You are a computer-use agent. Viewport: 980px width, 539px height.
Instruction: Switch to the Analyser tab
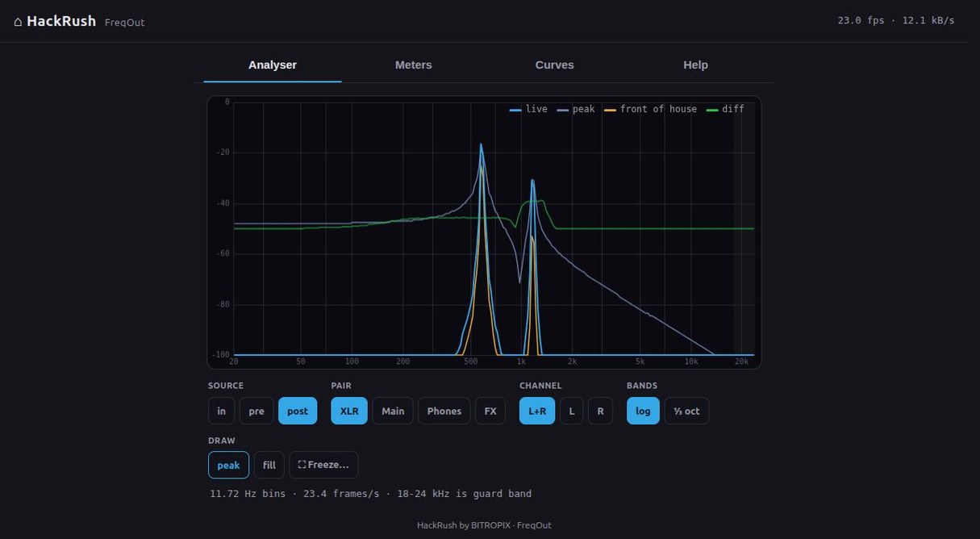tap(273, 65)
